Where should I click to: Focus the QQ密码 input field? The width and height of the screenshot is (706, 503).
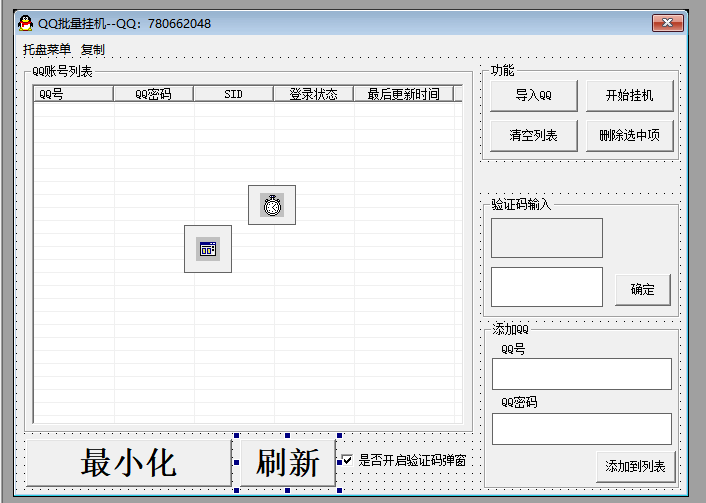coord(582,429)
